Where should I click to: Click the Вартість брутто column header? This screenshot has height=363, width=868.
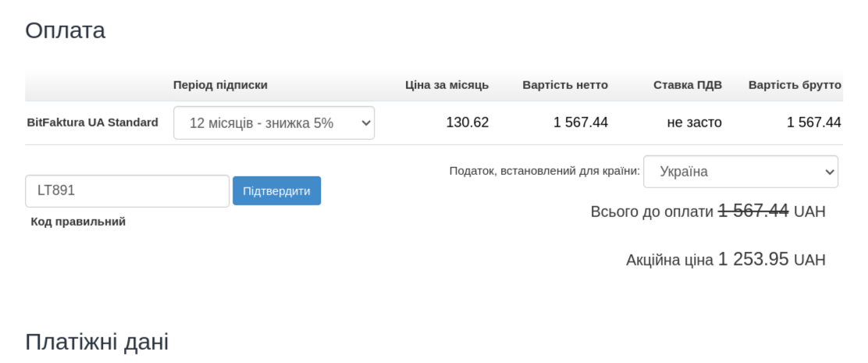(x=795, y=85)
